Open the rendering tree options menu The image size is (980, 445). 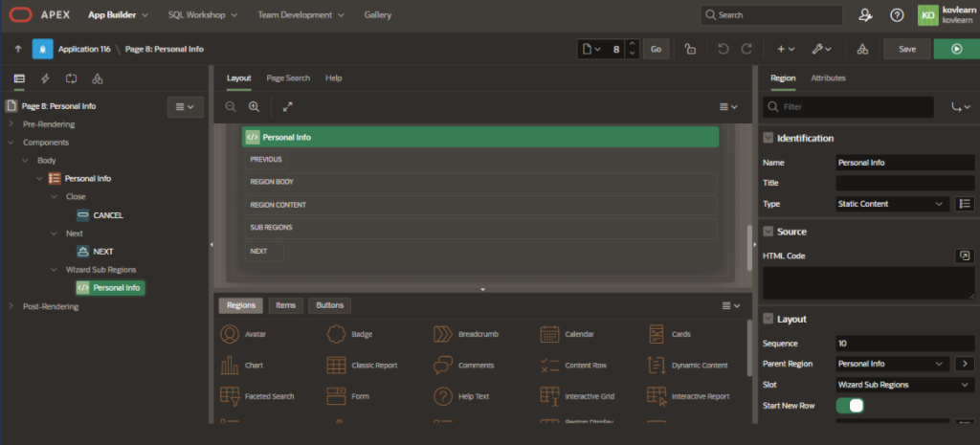185,107
